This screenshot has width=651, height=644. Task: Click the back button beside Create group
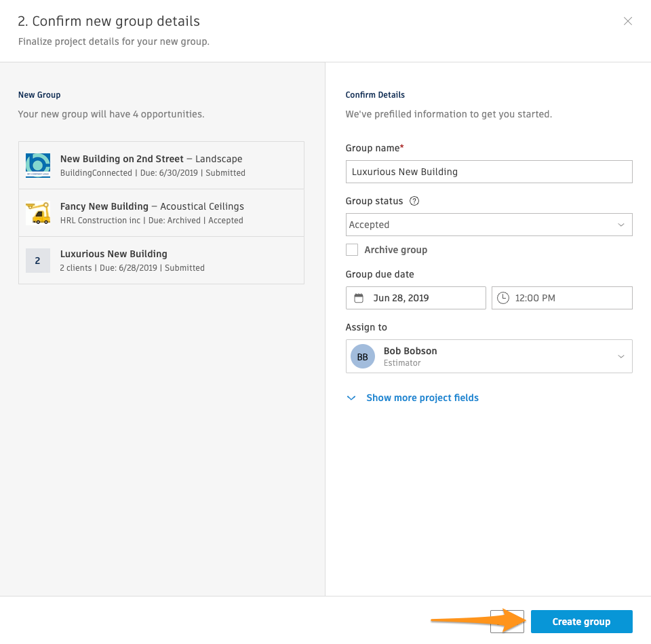click(x=507, y=622)
